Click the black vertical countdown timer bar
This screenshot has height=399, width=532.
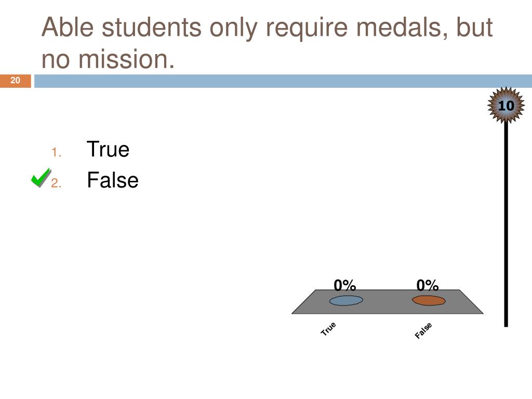(x=506, y=224)
